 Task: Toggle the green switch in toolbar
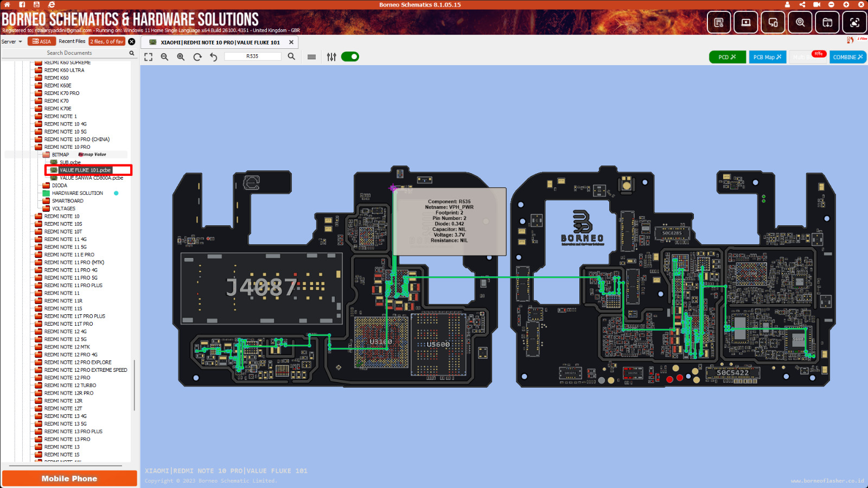(x=350, y=56)
